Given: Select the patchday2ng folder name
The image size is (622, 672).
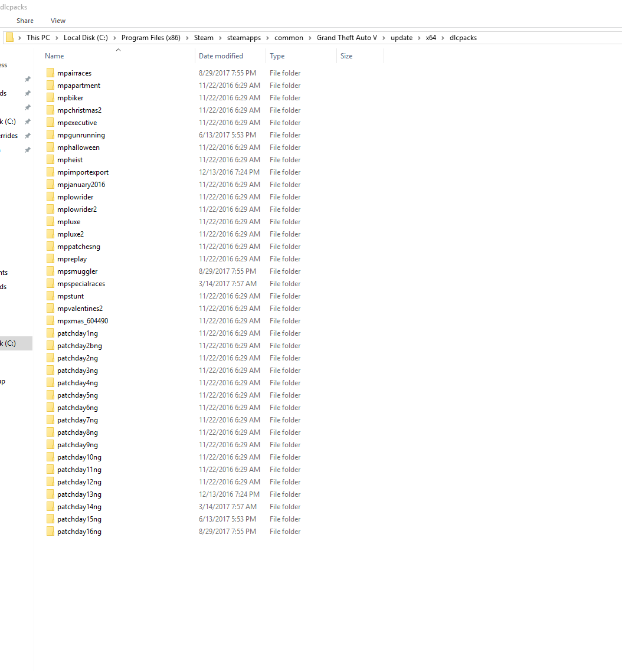Looking at the screenshot, I should point(77,358).
